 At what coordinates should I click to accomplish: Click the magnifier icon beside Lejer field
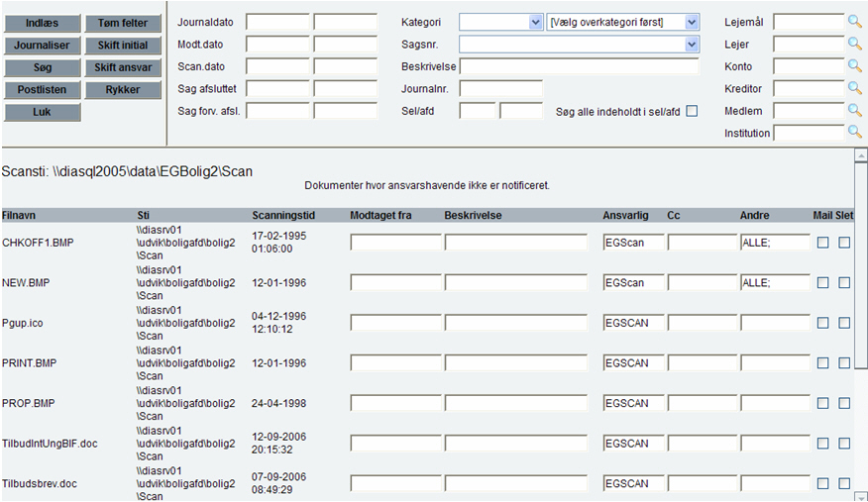(855, 44)
